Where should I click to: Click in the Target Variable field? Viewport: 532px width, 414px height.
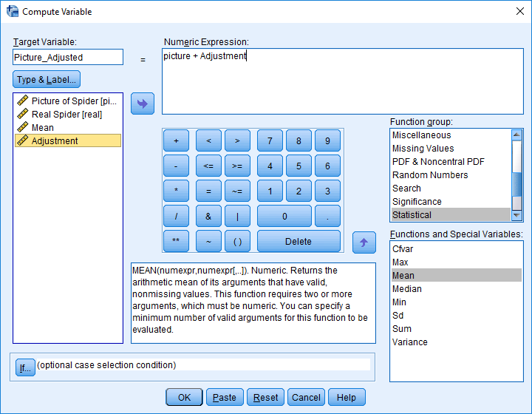tap(68, 58)
